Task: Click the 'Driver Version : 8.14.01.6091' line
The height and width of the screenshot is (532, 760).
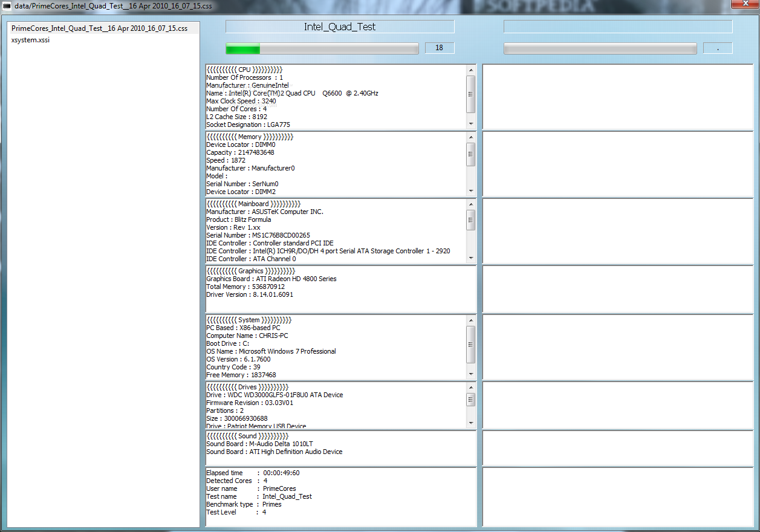Action: pos(250,294)
